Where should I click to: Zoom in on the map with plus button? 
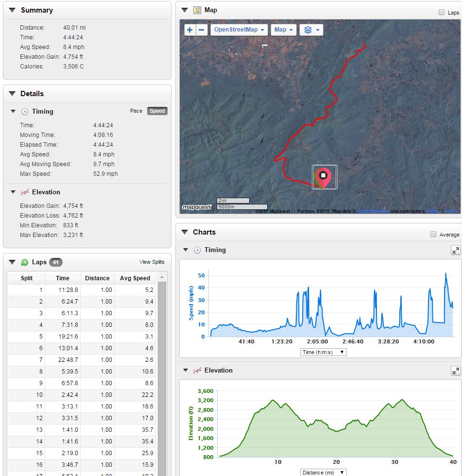tap(190, 30)
